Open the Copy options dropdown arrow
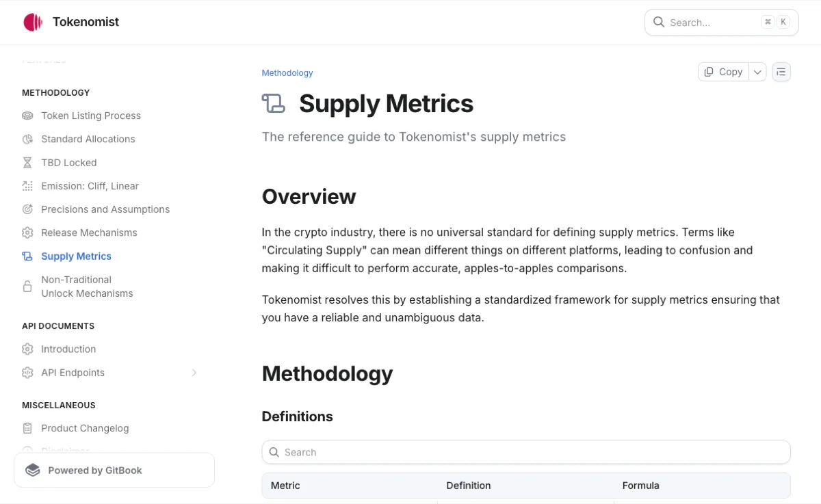 point(757,72)
